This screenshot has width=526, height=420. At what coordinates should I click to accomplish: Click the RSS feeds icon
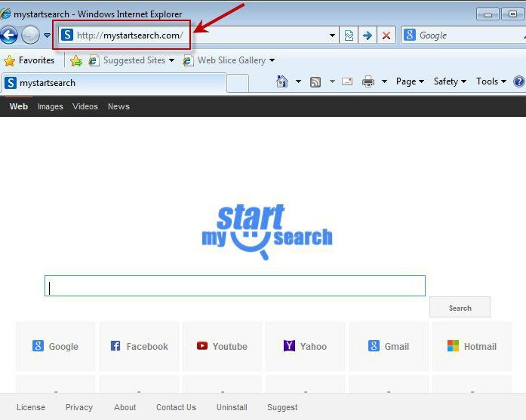click(x=315, y=81)
